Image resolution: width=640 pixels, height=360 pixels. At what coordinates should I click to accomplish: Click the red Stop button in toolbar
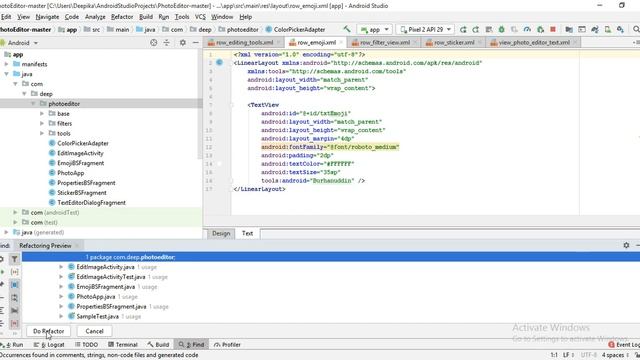(x=553, y=29)
